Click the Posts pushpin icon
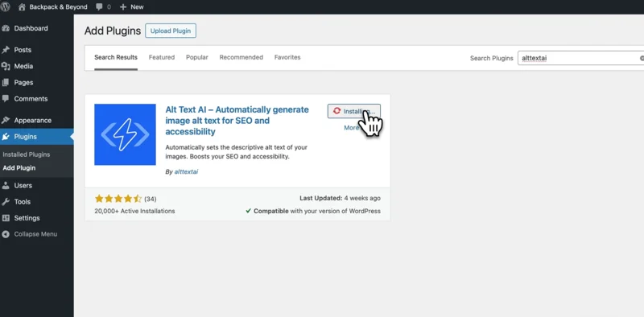 pyautogui.click(x=6, y=50)
